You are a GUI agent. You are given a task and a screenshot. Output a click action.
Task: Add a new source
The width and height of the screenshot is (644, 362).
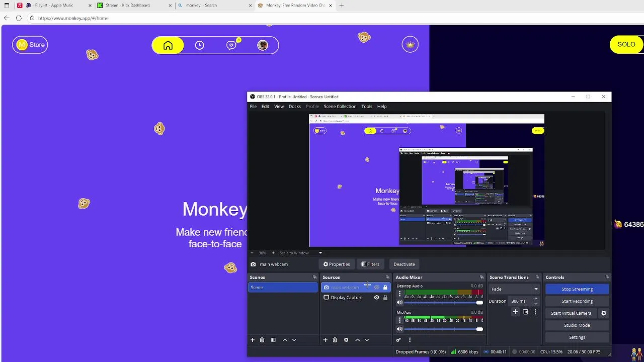(x=325, y=340)
